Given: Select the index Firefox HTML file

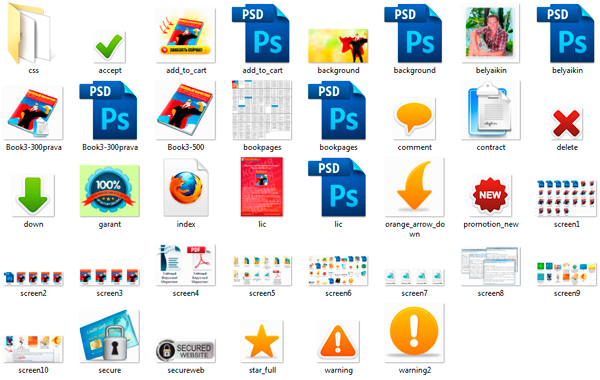Looking at the screenshot, I should (x=186, y=188).
